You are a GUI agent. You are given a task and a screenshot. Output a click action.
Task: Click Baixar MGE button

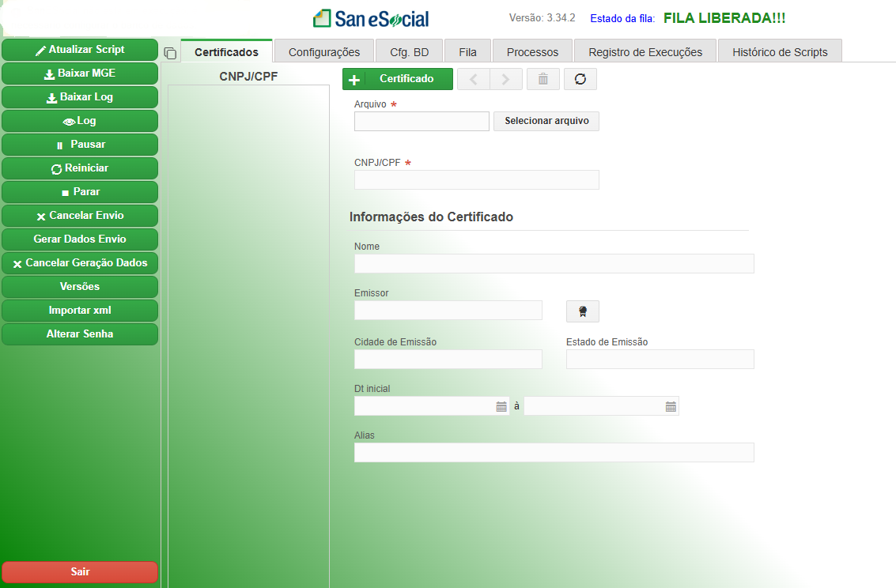[x=80, y=73]
